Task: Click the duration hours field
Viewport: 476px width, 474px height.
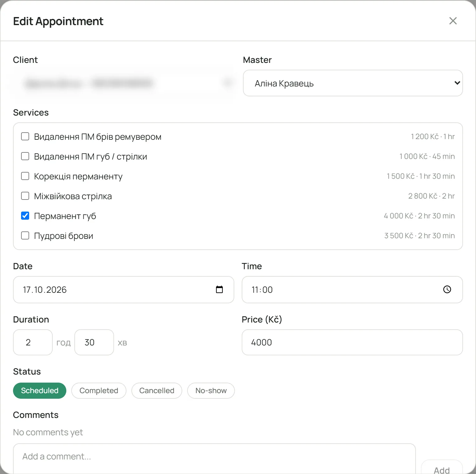Action: [33, 342]
